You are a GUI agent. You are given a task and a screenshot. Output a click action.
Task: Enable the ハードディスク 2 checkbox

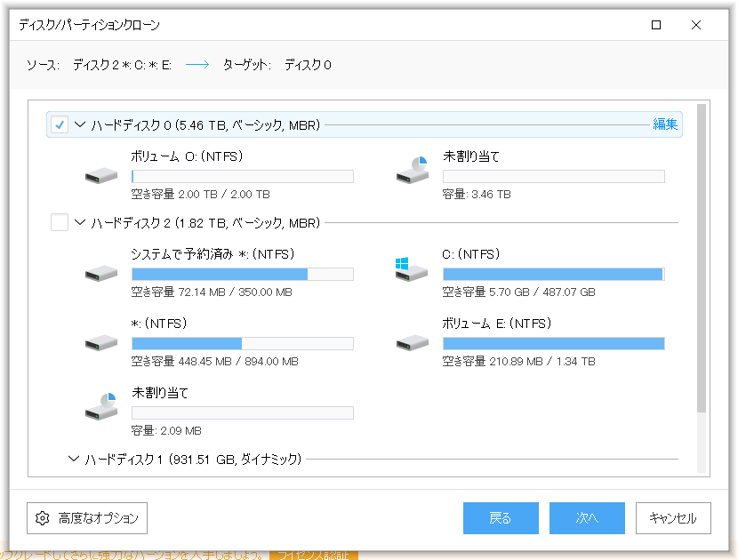point(60,222)
